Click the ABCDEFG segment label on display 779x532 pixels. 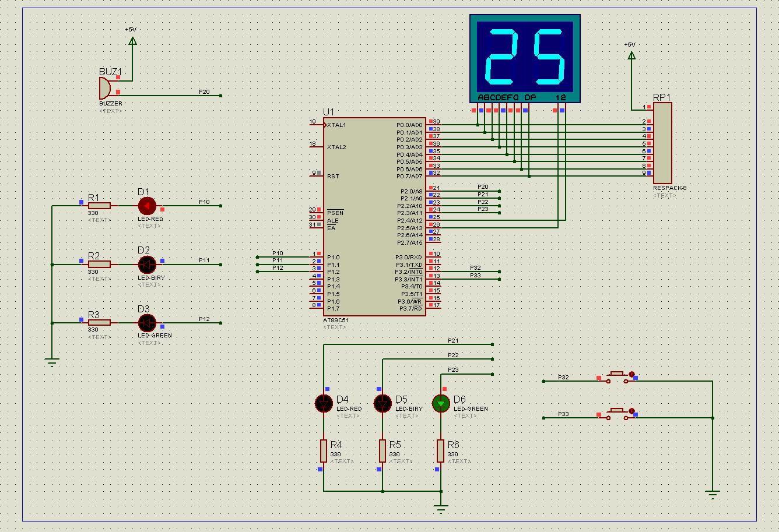tap(498, 97)
